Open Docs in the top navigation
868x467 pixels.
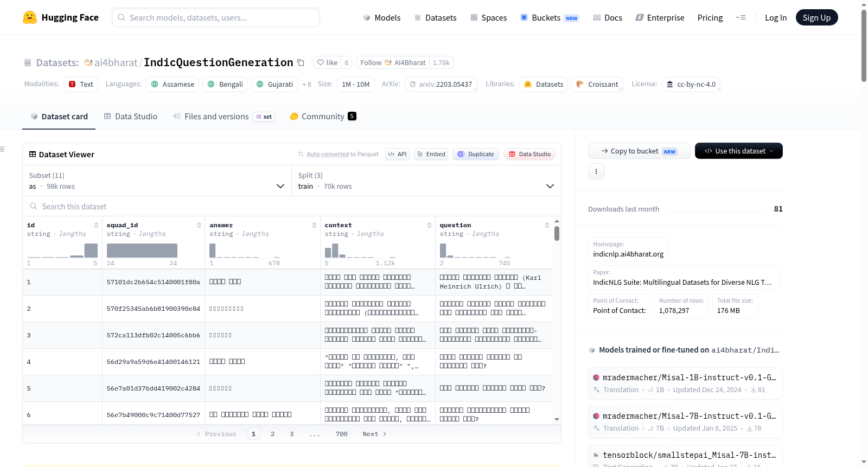[x=608, y=17]
